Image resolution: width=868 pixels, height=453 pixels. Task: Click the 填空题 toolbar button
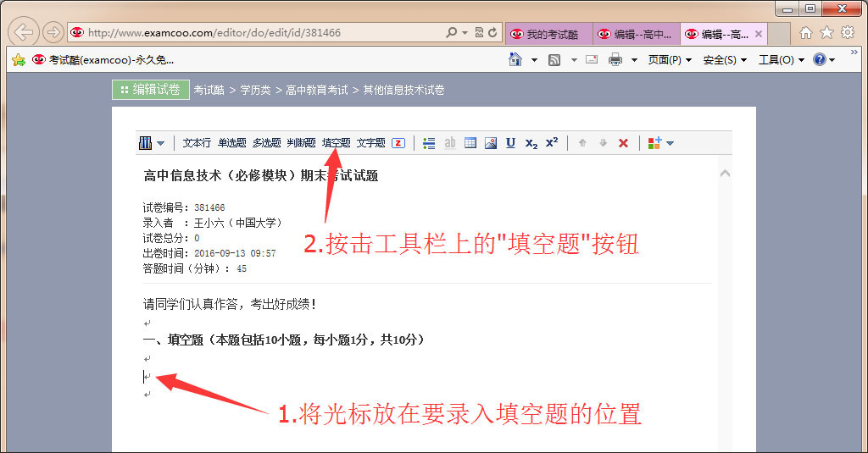click(336, 143)
